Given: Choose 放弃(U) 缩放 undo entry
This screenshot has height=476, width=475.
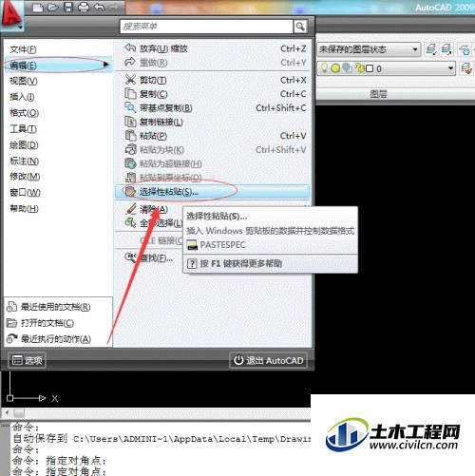Looking at the screenshot, I should click(x=212, y=48).
